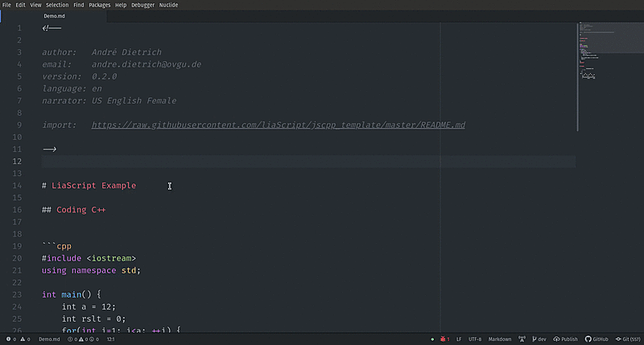Open the Packages menu
The width and height of the screenshot is (644, 345).
(99, 5)
